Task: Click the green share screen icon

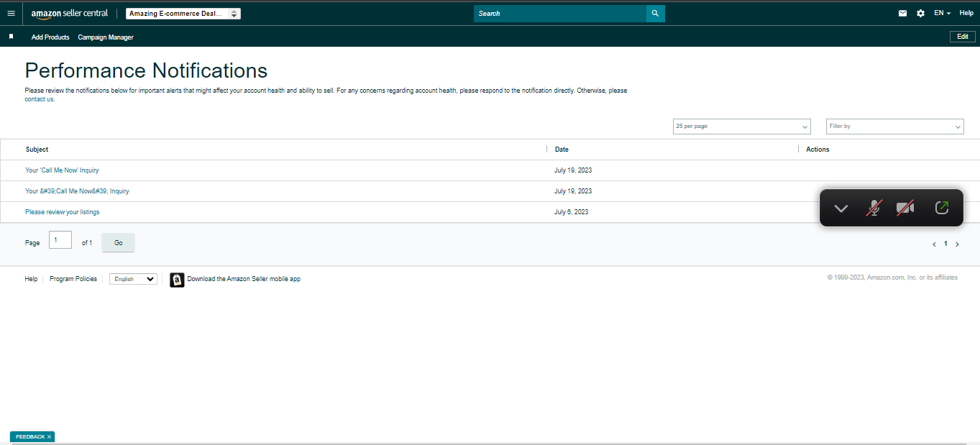Action: tap(942, 208)
